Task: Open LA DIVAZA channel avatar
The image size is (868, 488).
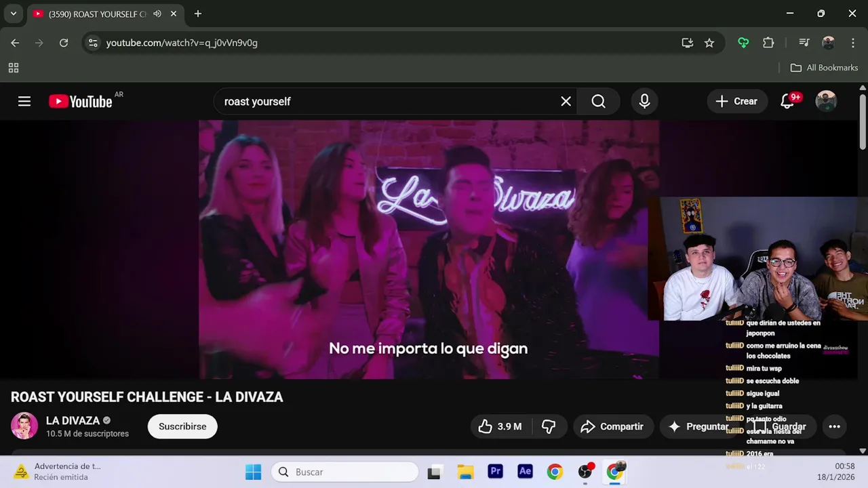Action: point(24,426)
